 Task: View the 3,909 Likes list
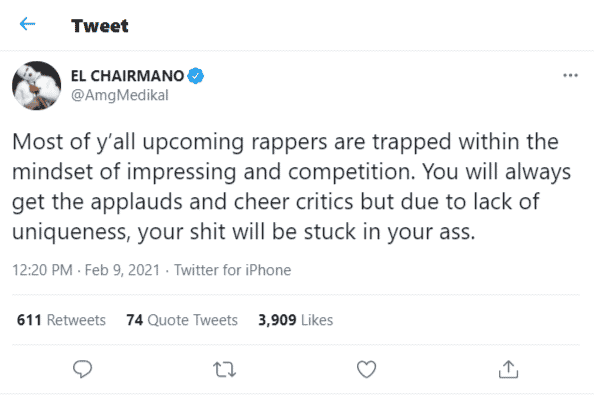coord(295,320)
